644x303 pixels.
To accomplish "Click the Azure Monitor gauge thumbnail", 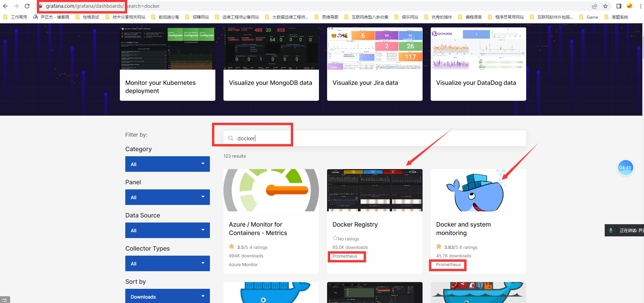I will [271, 190].
